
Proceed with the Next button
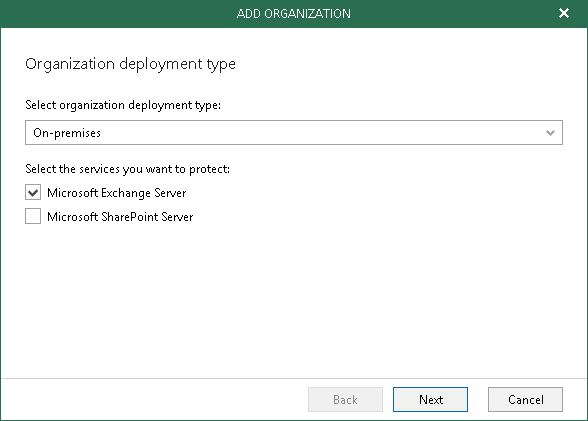[x=430, y=400]
